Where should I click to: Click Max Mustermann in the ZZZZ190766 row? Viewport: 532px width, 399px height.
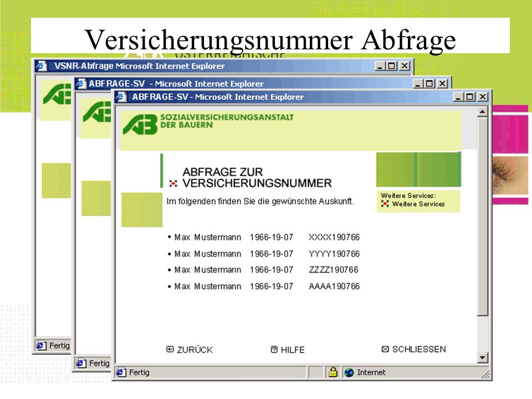[x=208, y=270]
